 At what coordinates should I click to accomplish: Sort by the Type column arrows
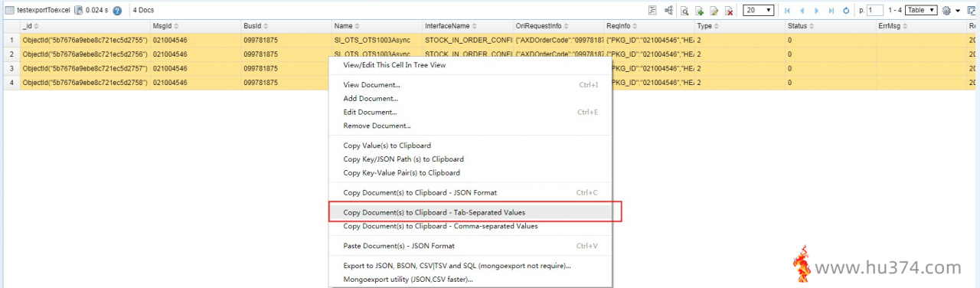(x=717, y=26)
